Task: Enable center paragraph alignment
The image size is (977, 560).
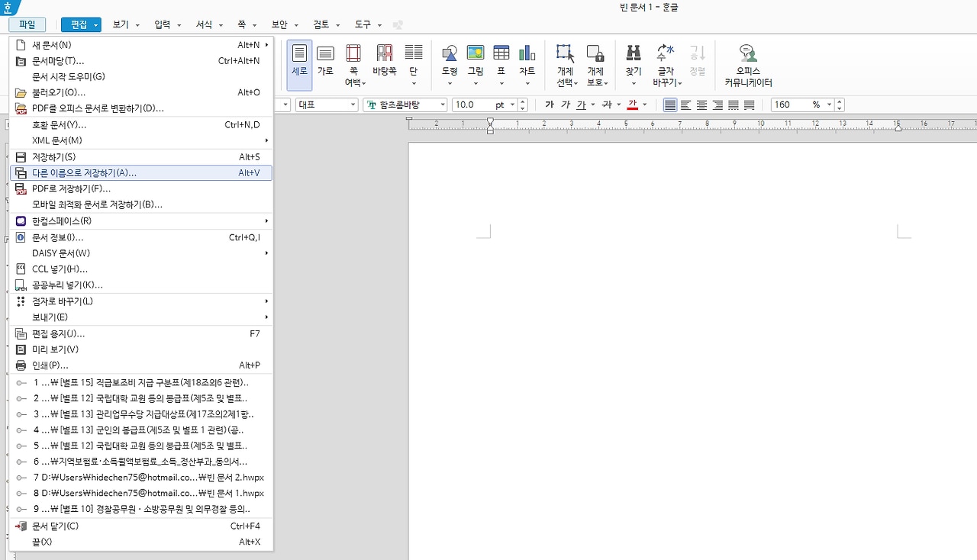Action: [701, 105]
